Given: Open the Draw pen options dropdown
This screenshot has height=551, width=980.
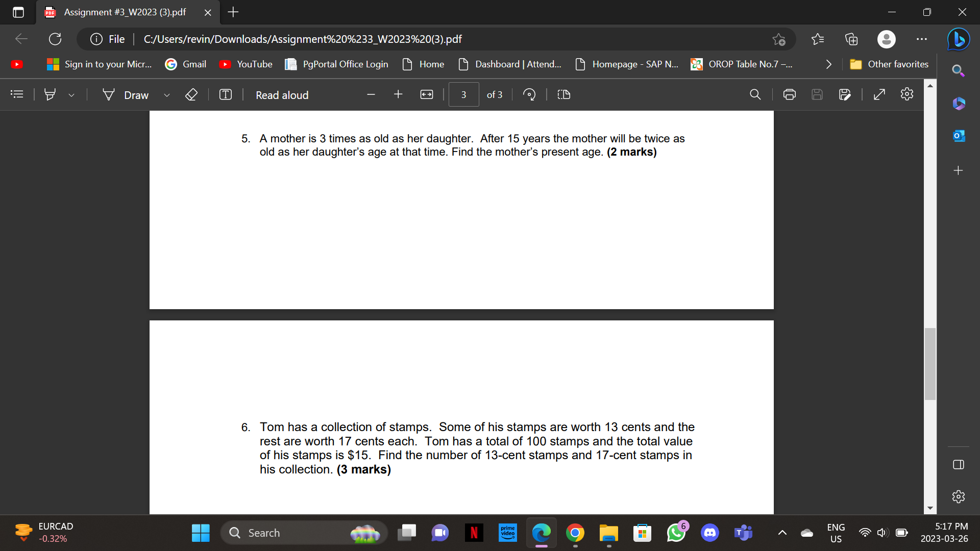Looking at the screenshot, I should click(x=167, y=95).
